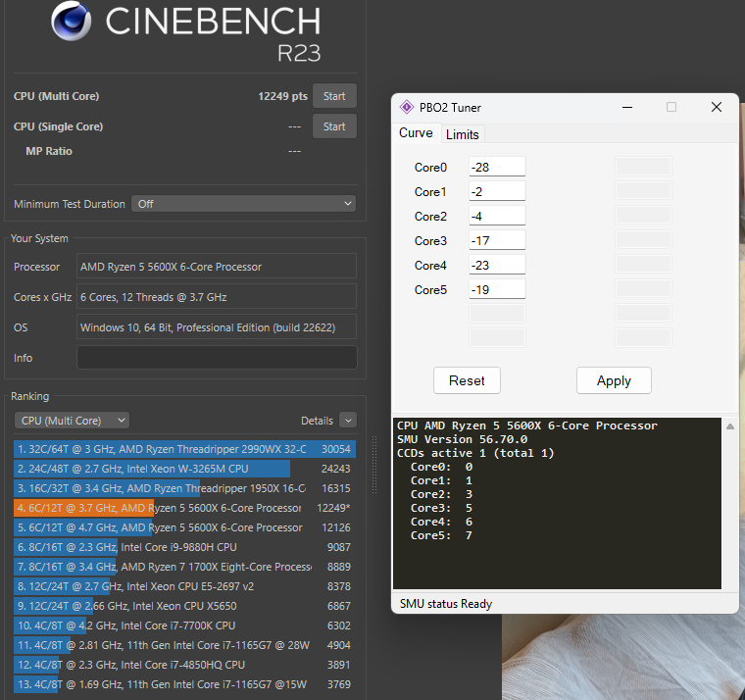Select ranking row 1 Threadripper 2990WX
Screen dimensions: 745x700
coord(185,449)
